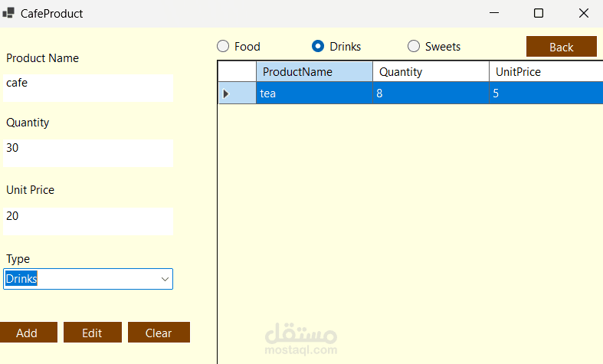The width and height of the screenshot is (603, 364).
Task: Click the Product Name input field
Action: pos(88,88)
